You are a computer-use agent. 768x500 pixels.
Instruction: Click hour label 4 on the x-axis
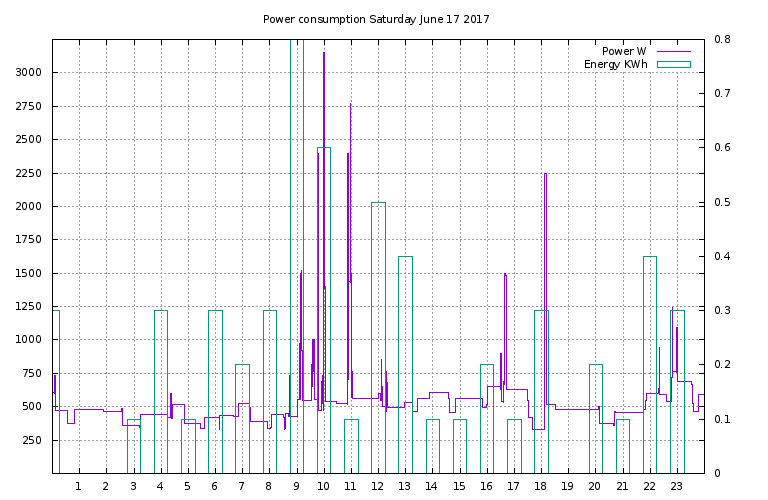pyautogui.click(x=160, y=486)
